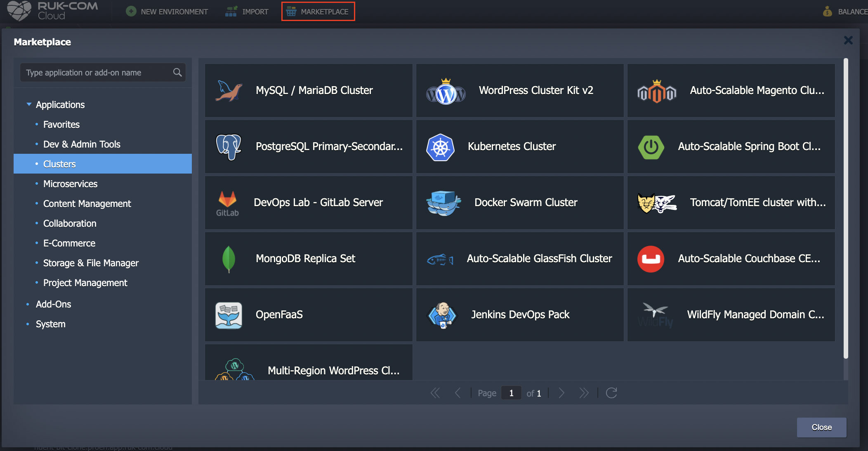Select Docker Swarm Cluster title text

pyautogui.click(x=526, y=202)
